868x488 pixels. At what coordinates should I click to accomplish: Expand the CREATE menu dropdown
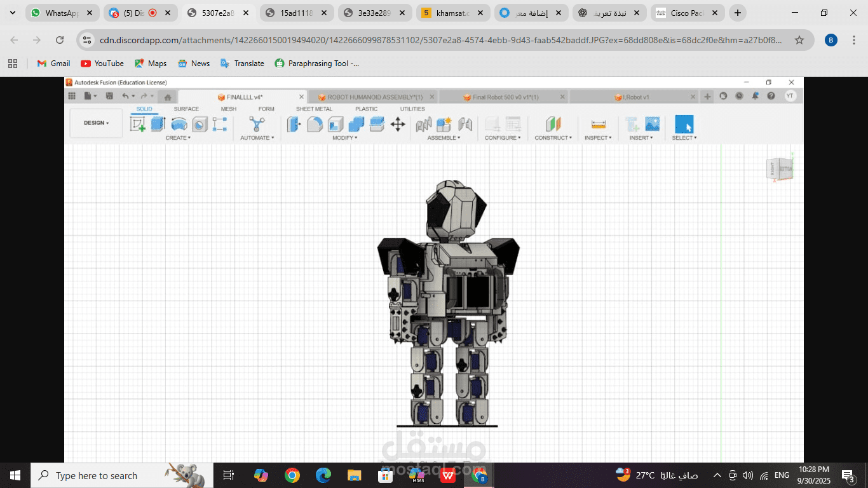coord(178,138)
